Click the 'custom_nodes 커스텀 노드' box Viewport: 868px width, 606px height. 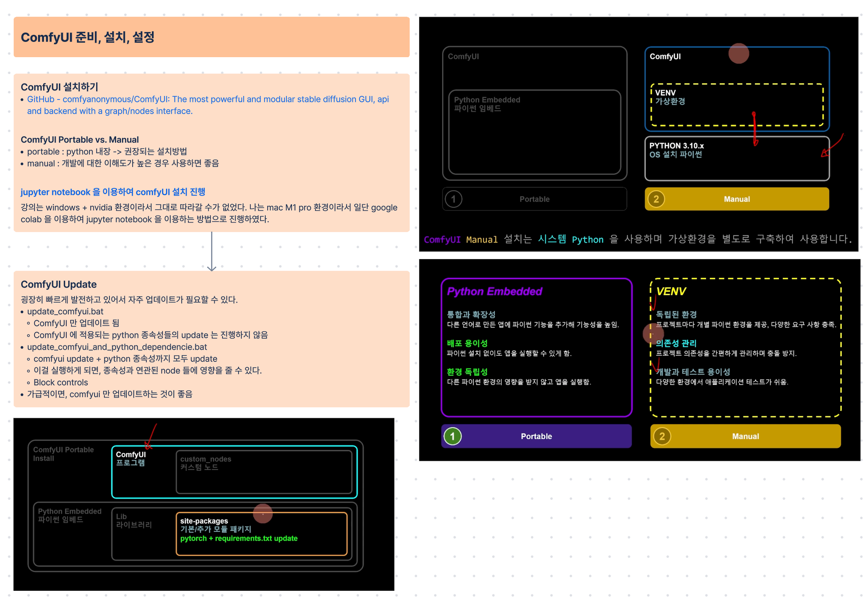(264, 472)
